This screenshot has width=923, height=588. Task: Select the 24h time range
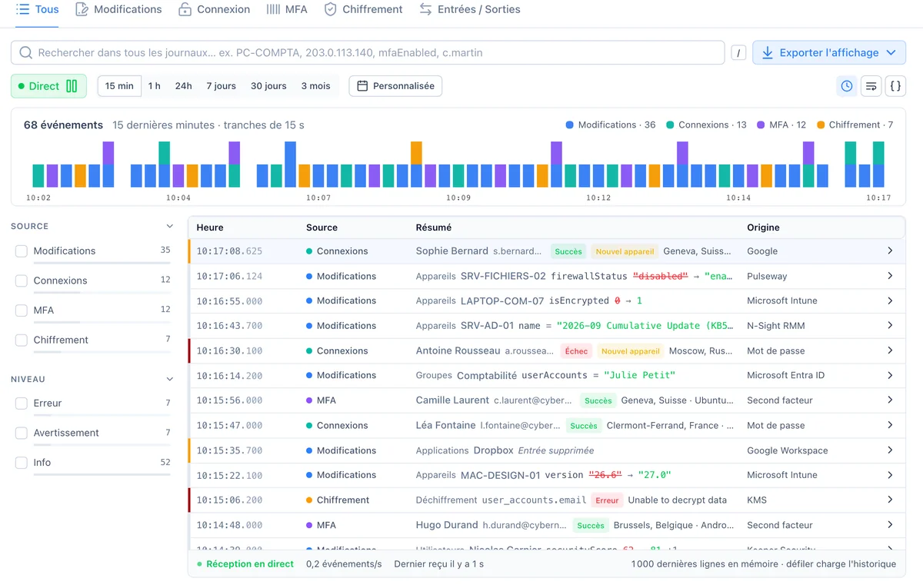[184, 86]
